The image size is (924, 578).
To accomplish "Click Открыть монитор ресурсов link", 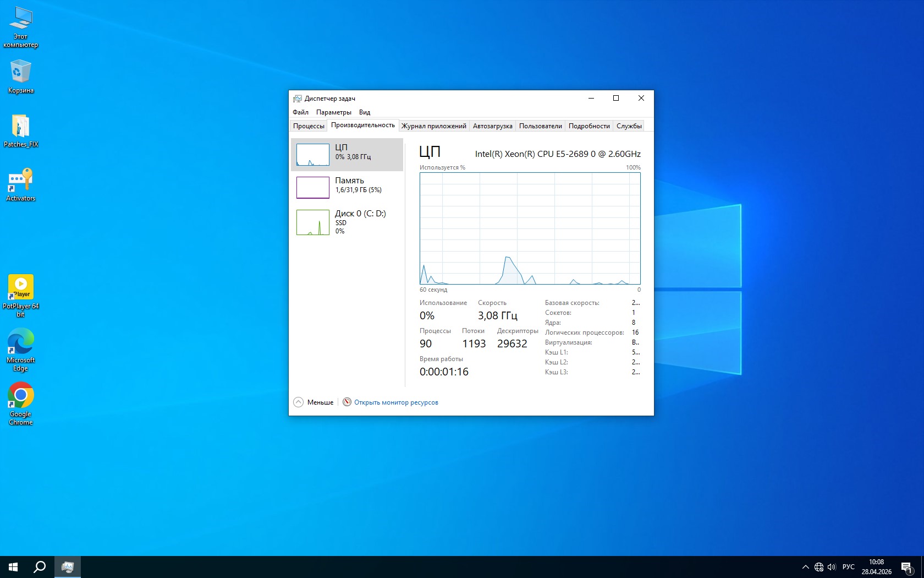I will [395, 402].
